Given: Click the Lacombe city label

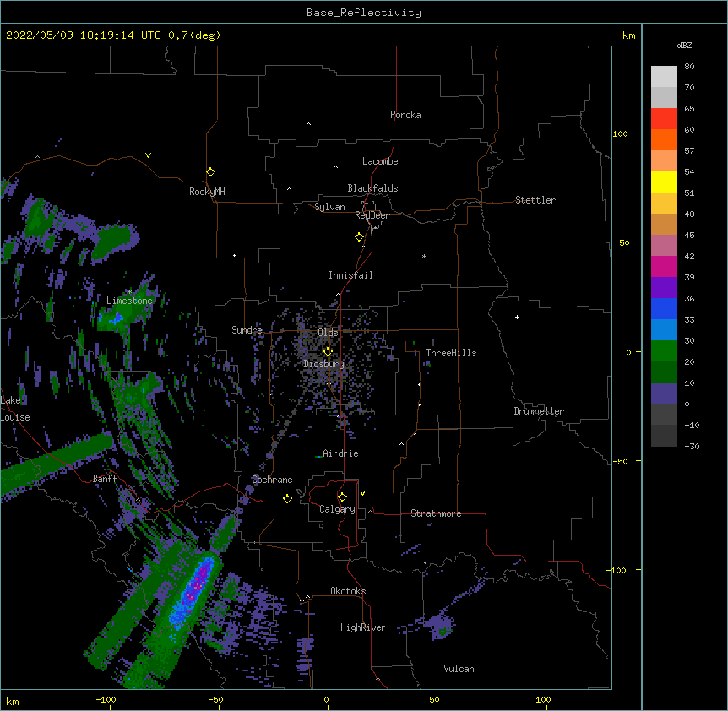Looking at the screenshot, I should [380, 161].
